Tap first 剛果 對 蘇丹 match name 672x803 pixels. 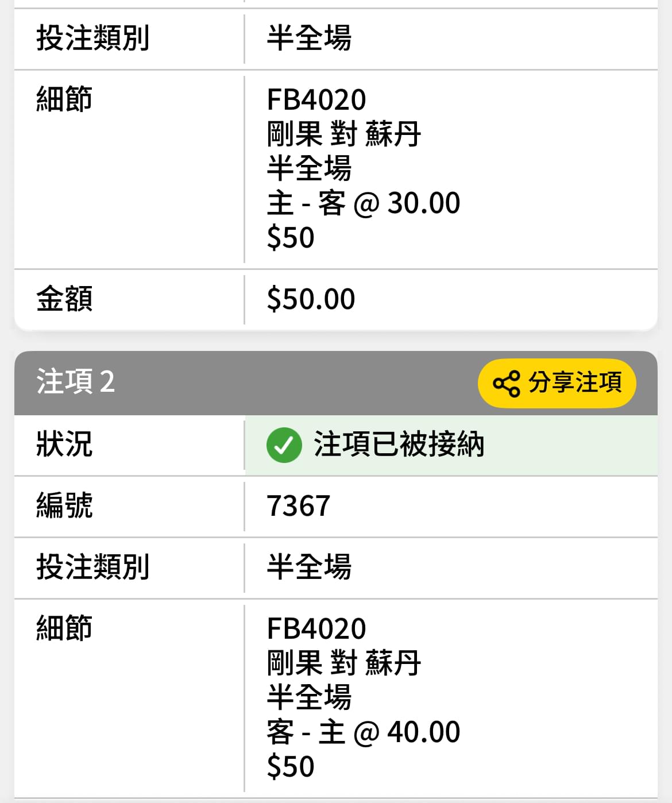(344, 134)
